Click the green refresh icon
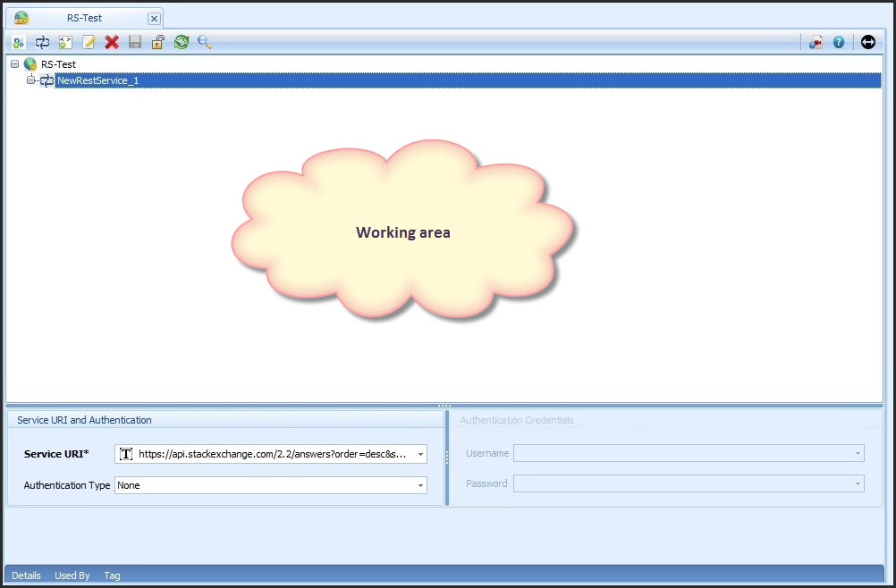The image size is (896, 588). 182,42
